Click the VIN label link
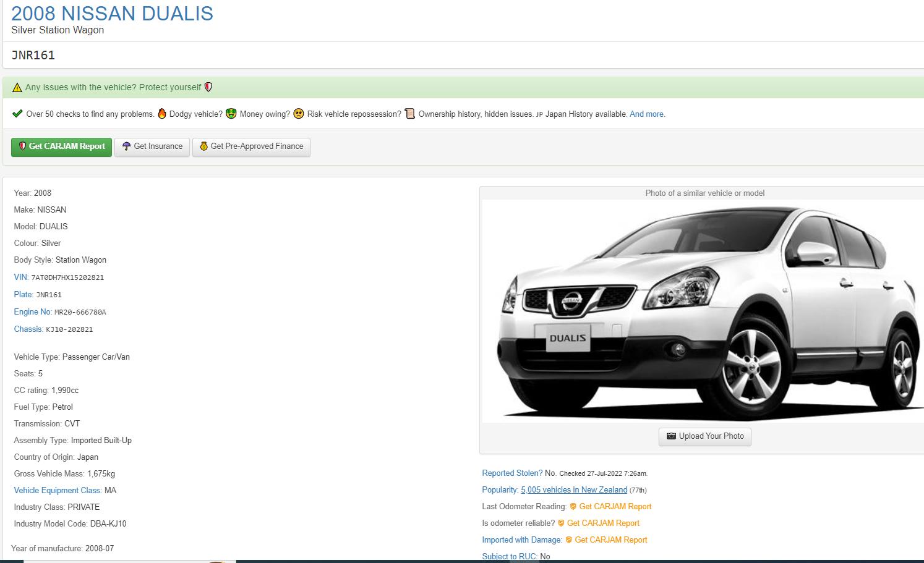 (x=21, y=277)
